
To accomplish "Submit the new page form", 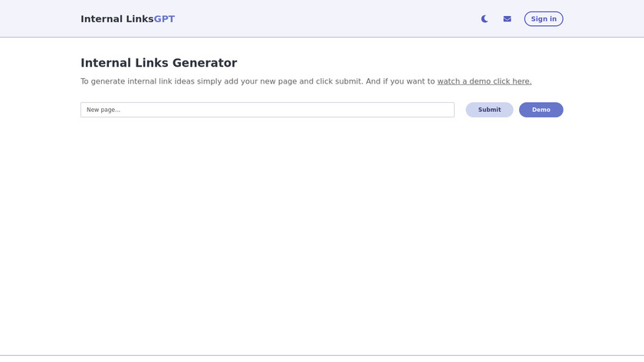I will [489, 110].
